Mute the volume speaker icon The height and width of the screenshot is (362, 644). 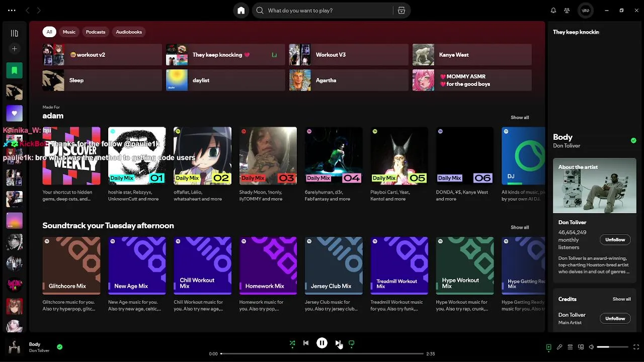point(592,347)
